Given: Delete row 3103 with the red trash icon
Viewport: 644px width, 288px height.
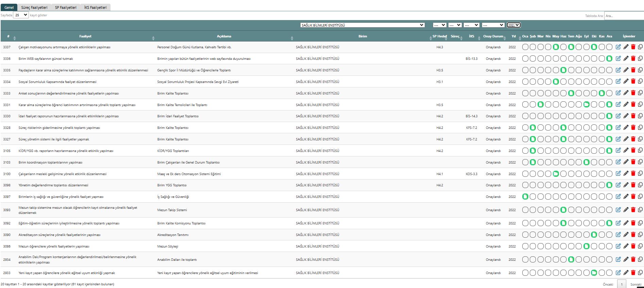Looking at the screenshot, I should [633, 162].
